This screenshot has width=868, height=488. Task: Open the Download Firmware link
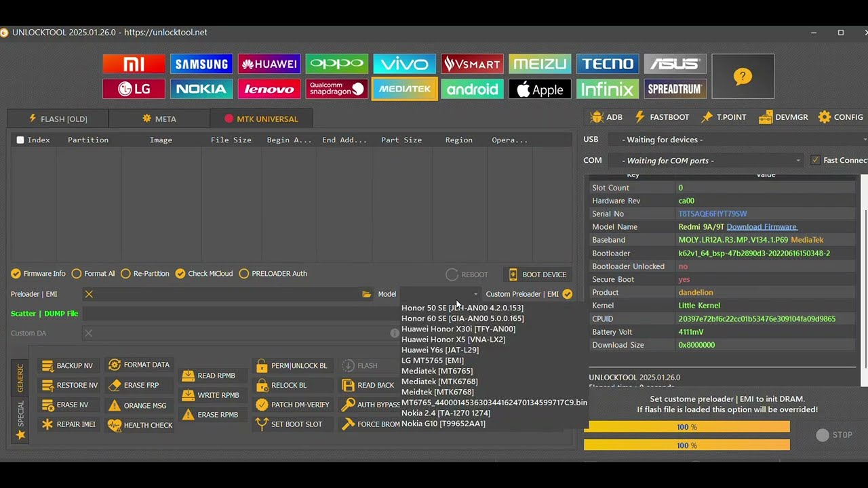(762, 227)
